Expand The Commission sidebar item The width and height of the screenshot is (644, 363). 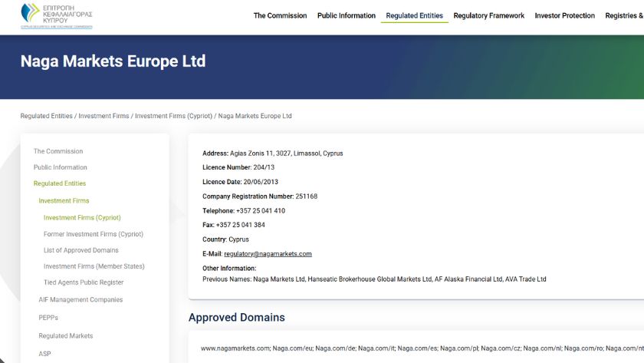click(x=58, y=151)
